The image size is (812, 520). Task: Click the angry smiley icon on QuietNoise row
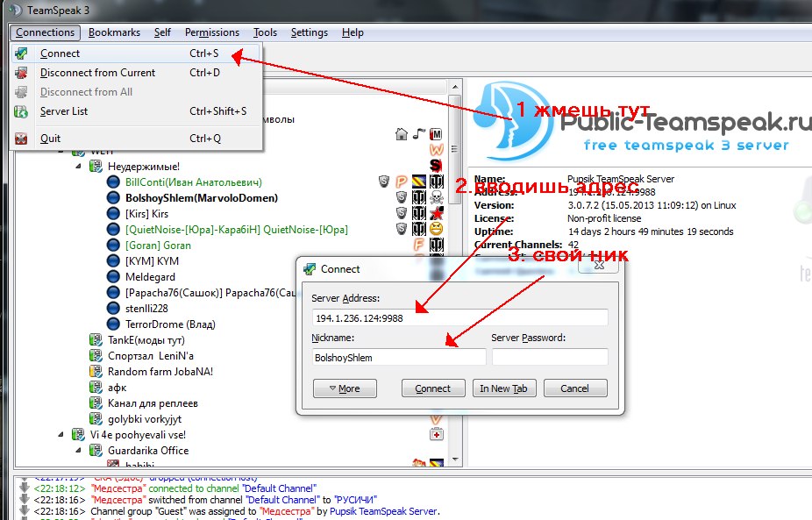point(437,228)
